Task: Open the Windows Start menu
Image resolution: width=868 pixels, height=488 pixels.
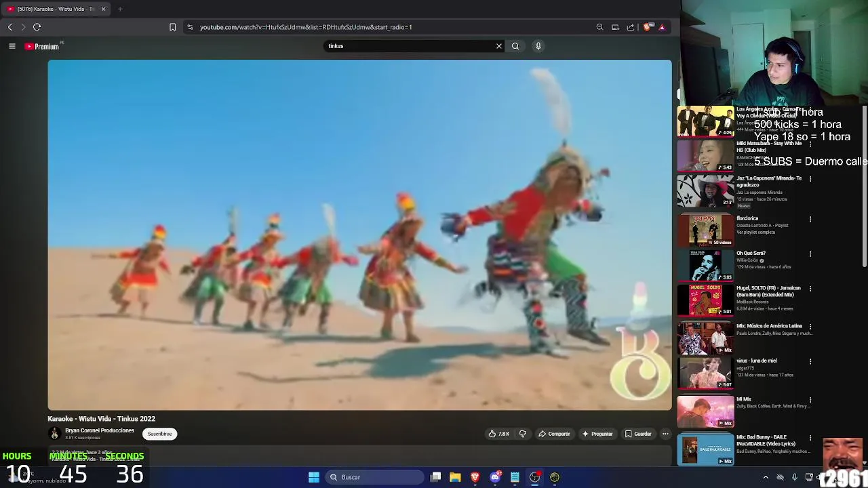Action: pos(314,477)
